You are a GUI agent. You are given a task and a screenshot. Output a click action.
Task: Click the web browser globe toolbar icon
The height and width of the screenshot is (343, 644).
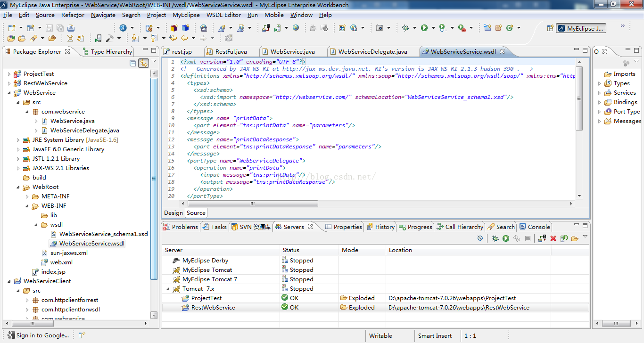[x=296, y=28]
